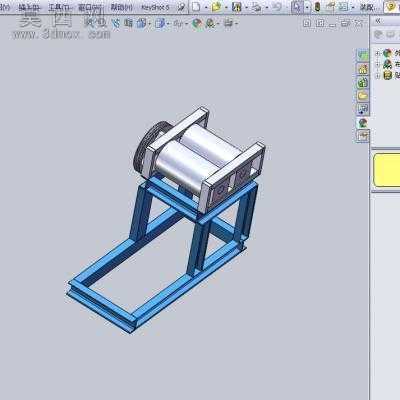This screenshot has width=400, height=400.
Task: Click the Rebuild traffic-light icon
Action: pyautogui.click(x=317, y=7)
